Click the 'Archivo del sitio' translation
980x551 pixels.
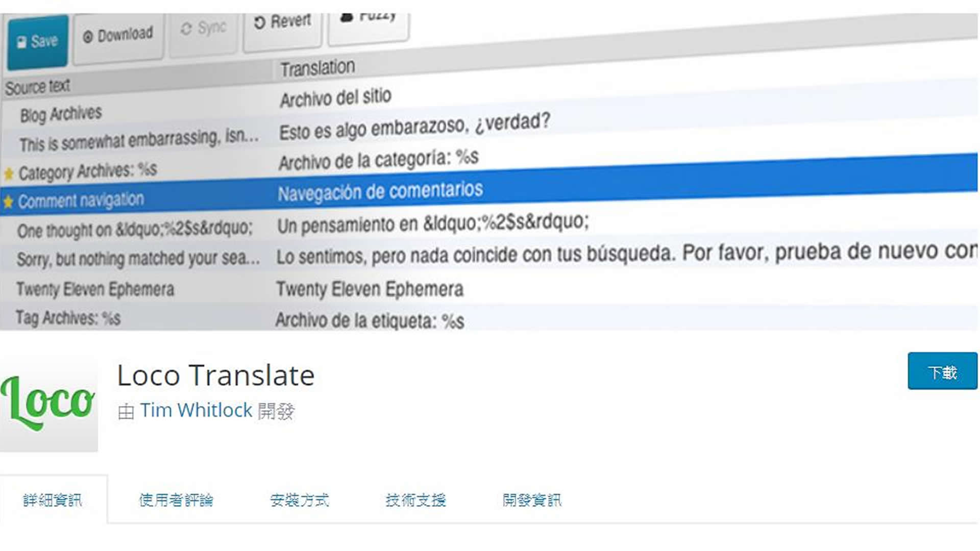(336, 97)
